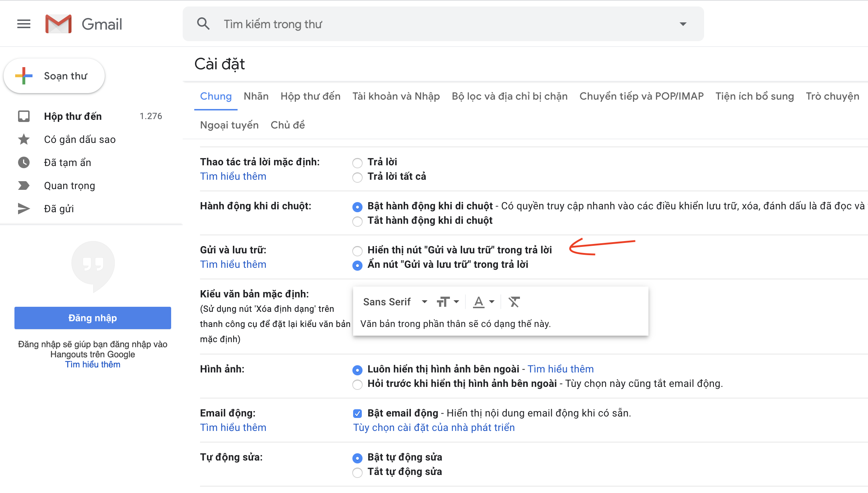
Task: Open the text color picker
Action: 483,302
